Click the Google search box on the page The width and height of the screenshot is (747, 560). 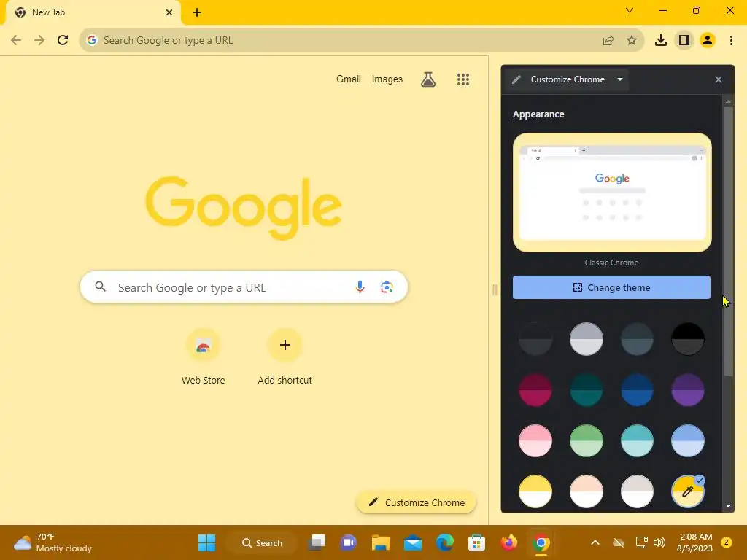tap(244, 287)
